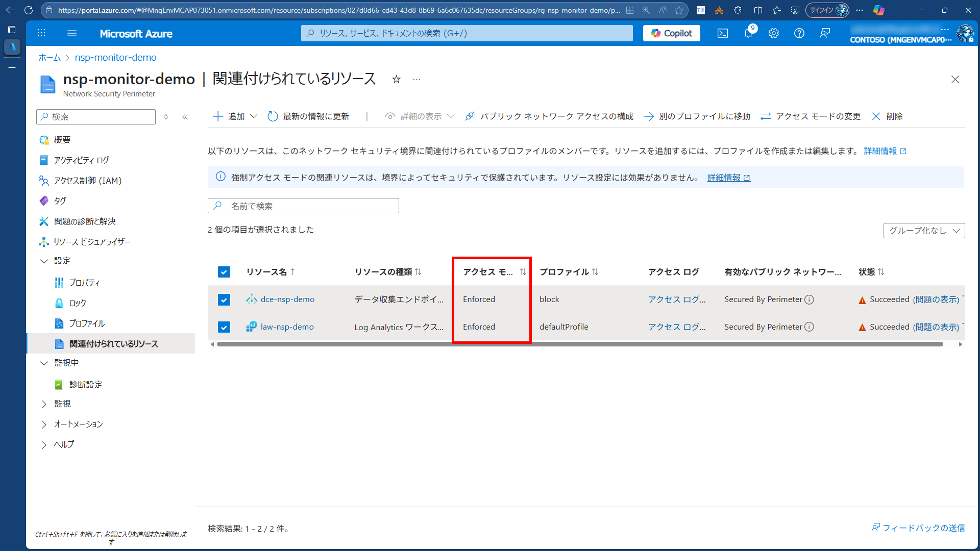Open the Cloud Shell icon
980x551 pixels.
click(x=722, y=33)
